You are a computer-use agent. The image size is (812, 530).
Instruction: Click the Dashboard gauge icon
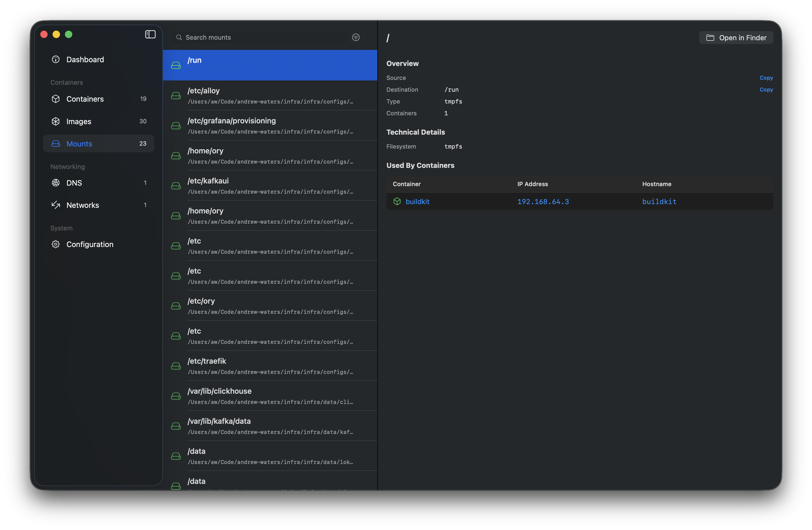(x=56, y=60)
